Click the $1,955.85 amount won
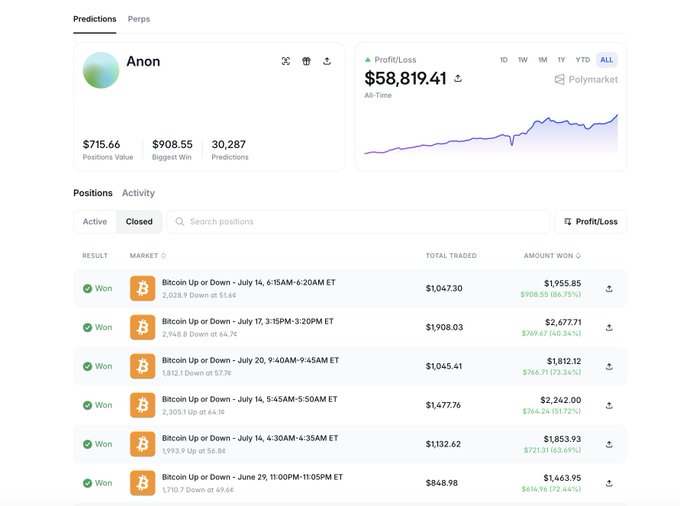 click(x=562, y=284)
